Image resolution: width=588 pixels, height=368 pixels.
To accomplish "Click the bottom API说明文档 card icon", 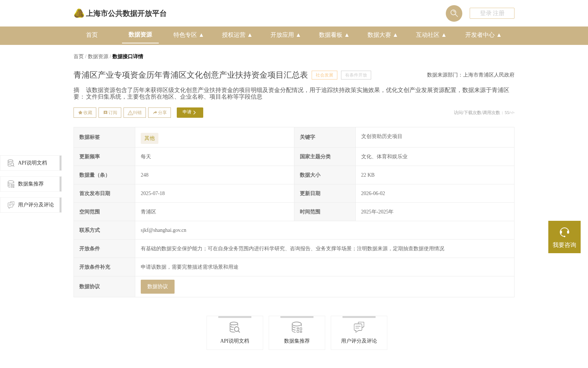I will [235, 327].
